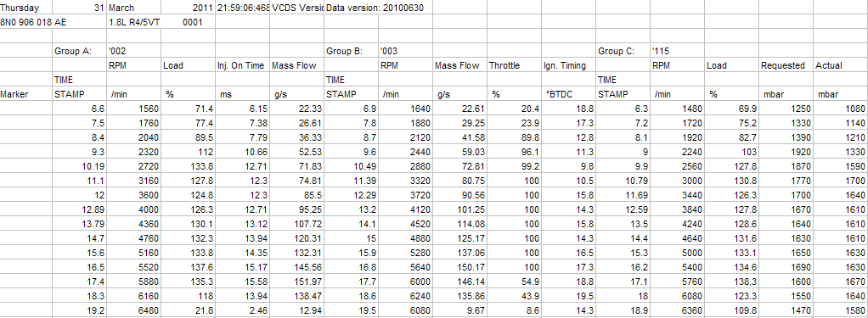Image resolution: width=868 pixels, height=318 pixels.
Task: Select the load value 71.4
Action: pos(189,109)
